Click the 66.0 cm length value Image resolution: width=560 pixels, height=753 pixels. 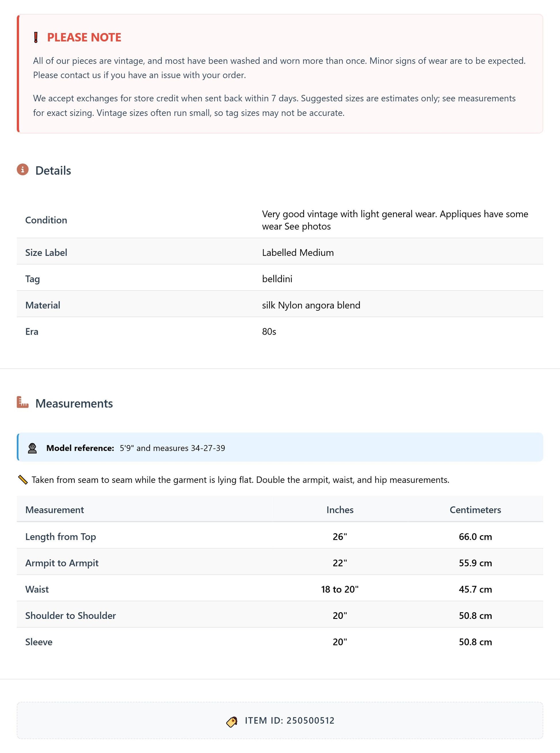[475, 537]
